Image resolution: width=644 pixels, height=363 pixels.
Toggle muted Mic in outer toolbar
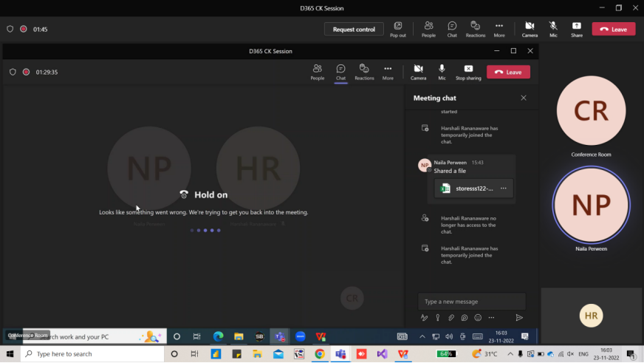tap(553, 29)
